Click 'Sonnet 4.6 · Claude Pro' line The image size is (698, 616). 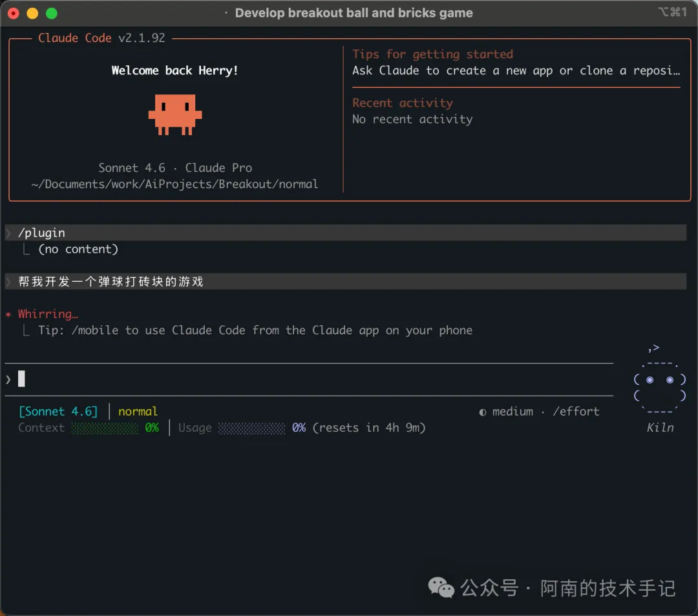pos(175,168)
